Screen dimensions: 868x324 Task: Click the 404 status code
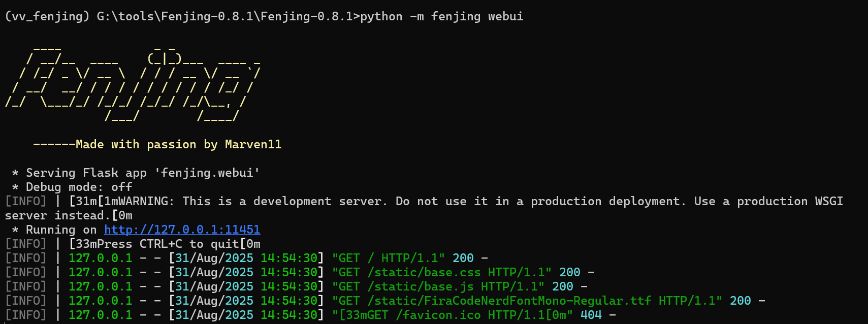(x=591, y=315)
